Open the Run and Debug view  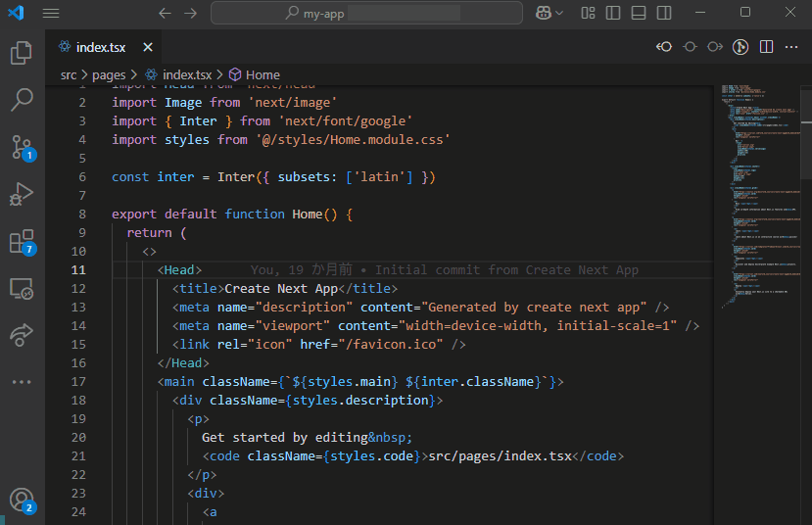click(22, 194)
